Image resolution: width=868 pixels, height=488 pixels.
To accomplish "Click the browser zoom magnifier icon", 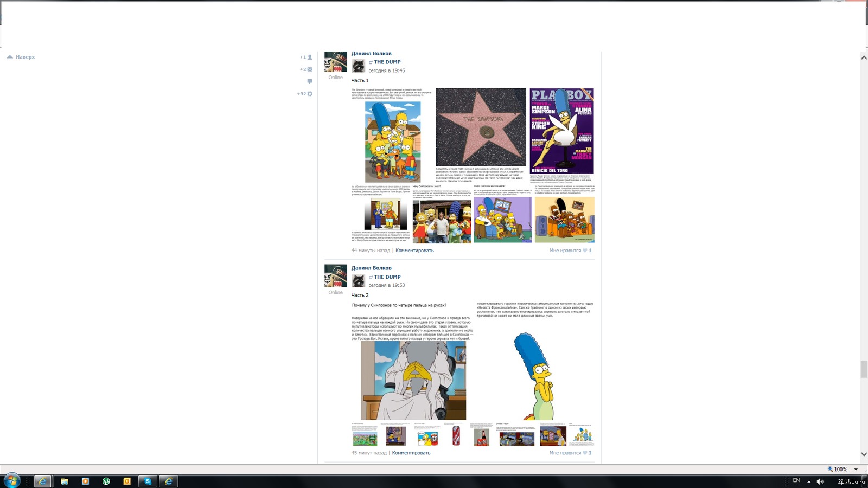I will (x=830, y=469).
